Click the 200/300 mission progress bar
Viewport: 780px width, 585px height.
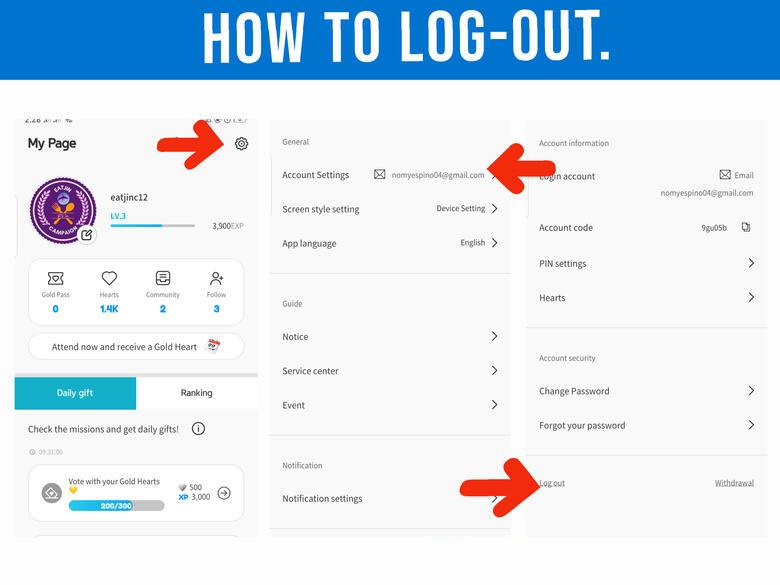pyautogui.click(x=116, y=505)
